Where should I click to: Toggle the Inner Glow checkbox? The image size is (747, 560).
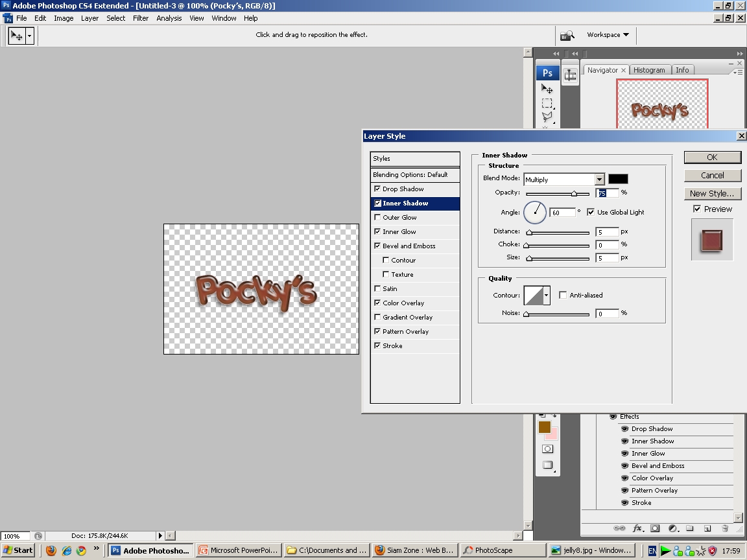(377, 231)
